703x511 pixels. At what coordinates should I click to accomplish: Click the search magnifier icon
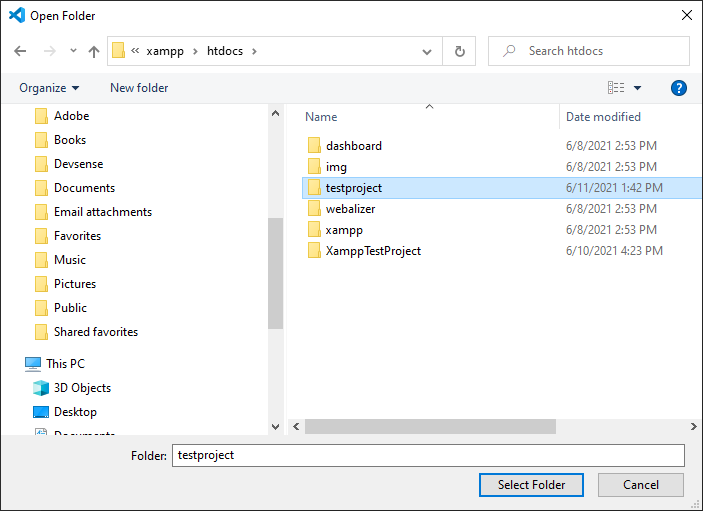pos(509,51)
